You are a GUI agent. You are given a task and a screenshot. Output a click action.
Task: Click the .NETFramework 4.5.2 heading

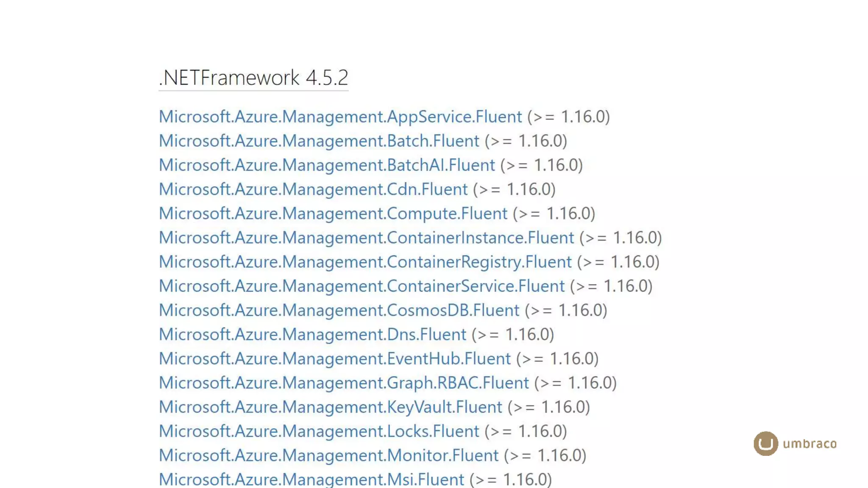pos(253,78)
